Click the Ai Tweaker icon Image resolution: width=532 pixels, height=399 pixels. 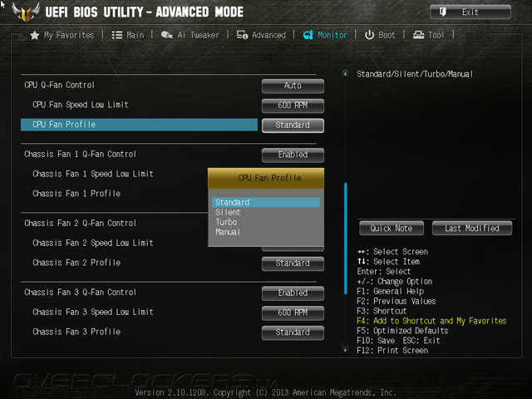[166, 35]
